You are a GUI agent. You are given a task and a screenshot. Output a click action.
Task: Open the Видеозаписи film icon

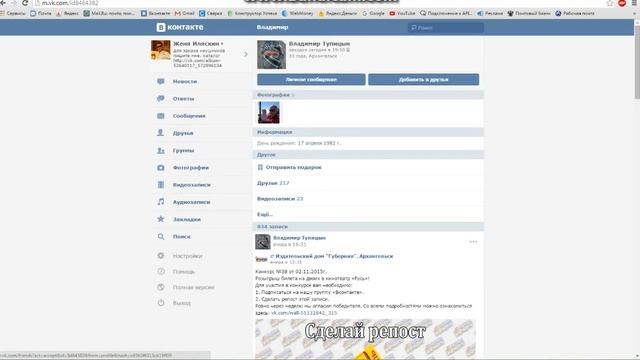[161, 185]
